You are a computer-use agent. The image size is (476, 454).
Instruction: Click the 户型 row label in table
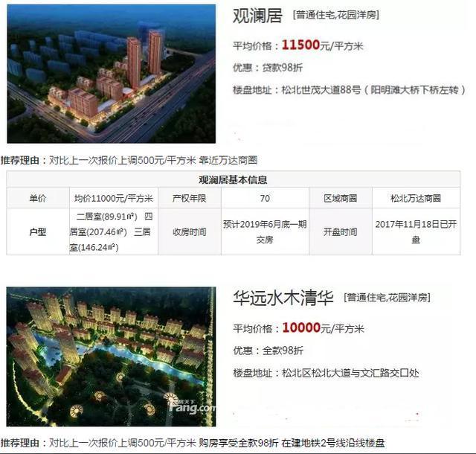click(38, 232)
